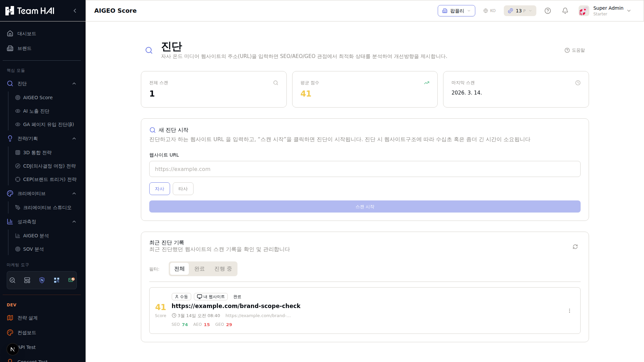
Task: Click the layout panels marketing tool icon
Action: (x=27, y=280)
